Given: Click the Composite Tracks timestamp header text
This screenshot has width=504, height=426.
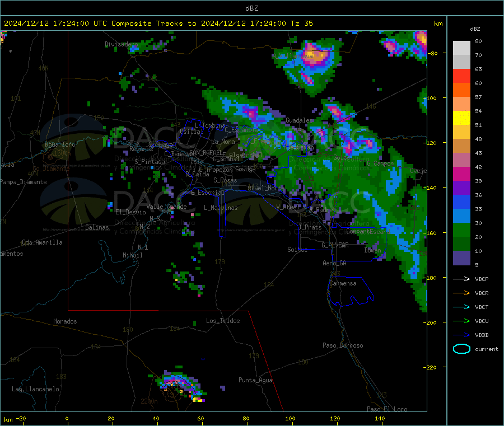Looking at the screenshot, I should (158, 24).
